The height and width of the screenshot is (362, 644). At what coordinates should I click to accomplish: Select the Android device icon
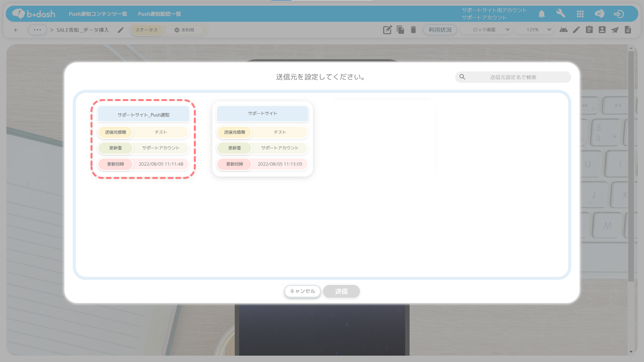tap(563, 30)
